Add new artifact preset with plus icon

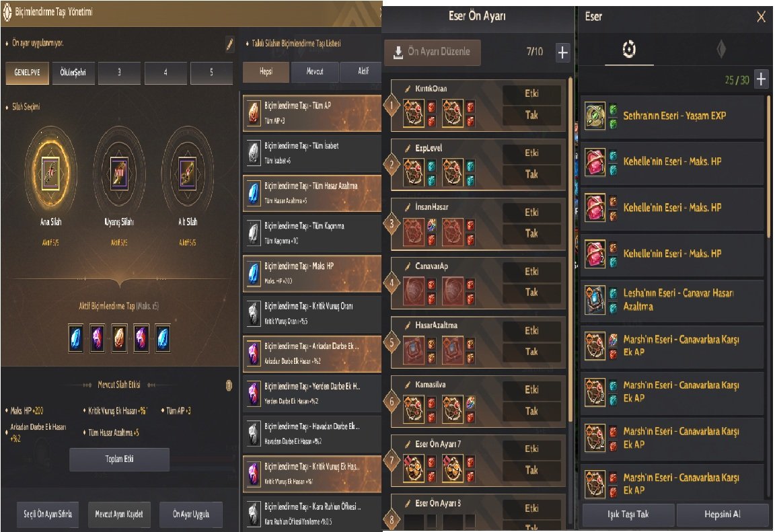(562, 52)
